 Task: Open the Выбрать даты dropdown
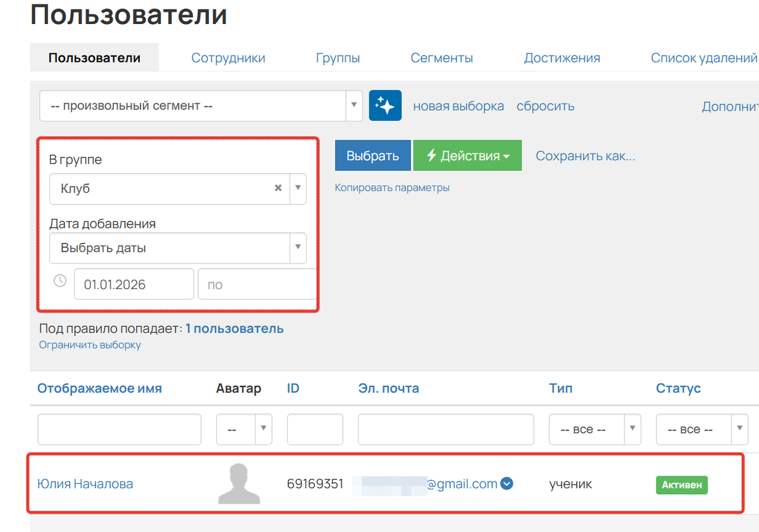click(297, 248)
